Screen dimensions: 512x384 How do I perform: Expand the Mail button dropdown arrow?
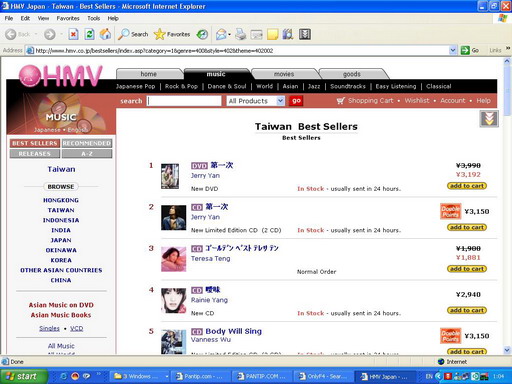click(x=230, y=34)
